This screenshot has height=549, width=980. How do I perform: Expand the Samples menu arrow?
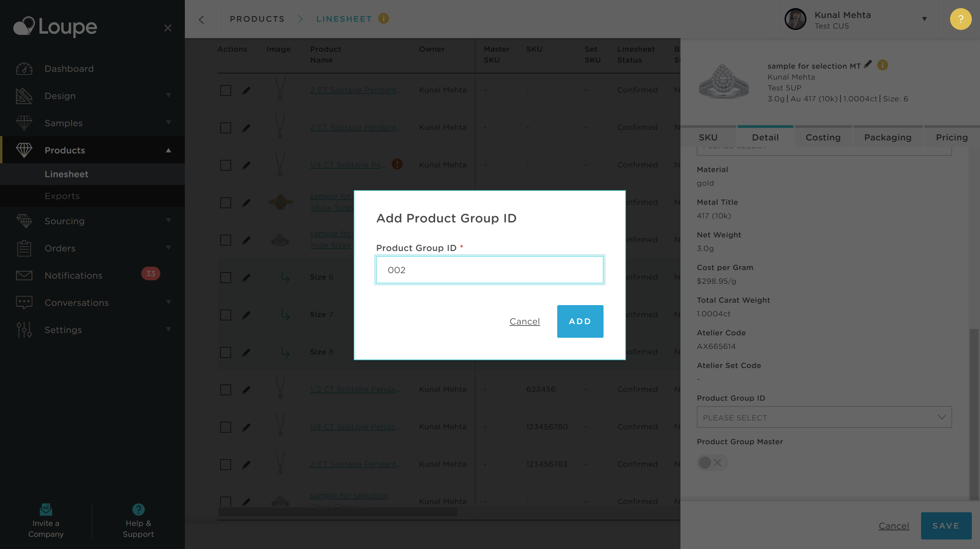168,122
